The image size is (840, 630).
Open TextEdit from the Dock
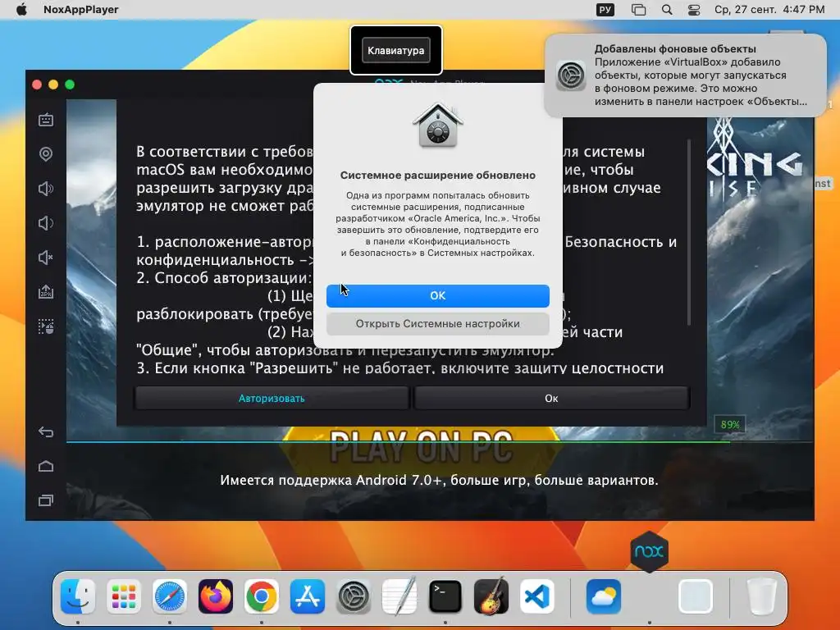tap(399, 596)
